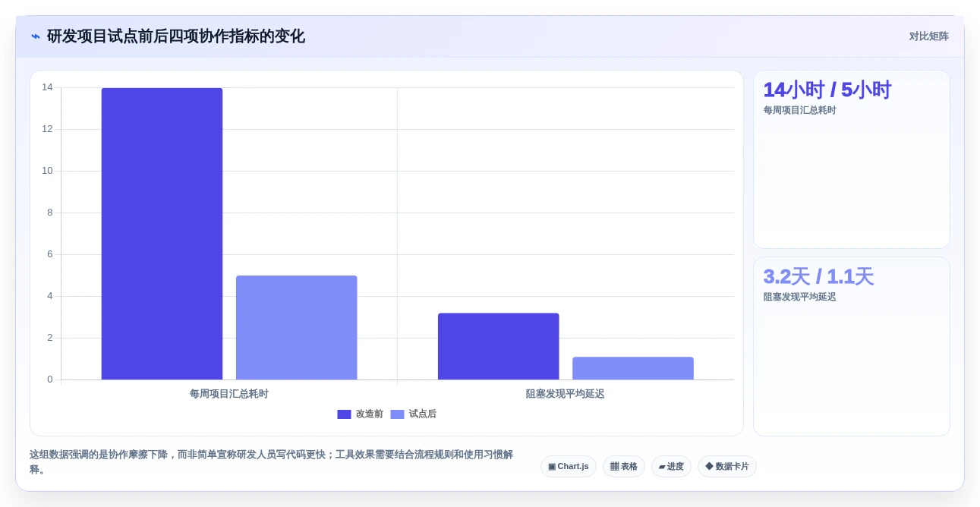Click the 进度 tag chip

(671, 466)
